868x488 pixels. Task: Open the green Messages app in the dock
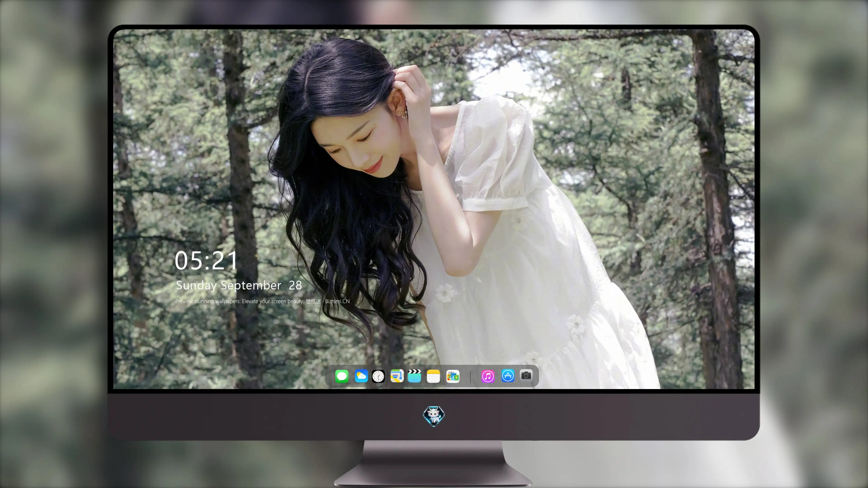coord(342,376)
